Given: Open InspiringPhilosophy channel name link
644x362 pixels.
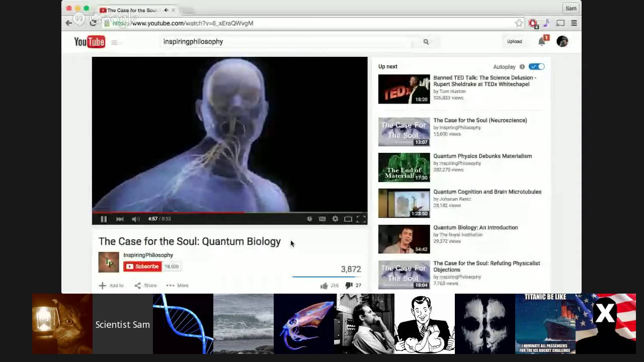Looking at the screenshot, I should 148,255.
